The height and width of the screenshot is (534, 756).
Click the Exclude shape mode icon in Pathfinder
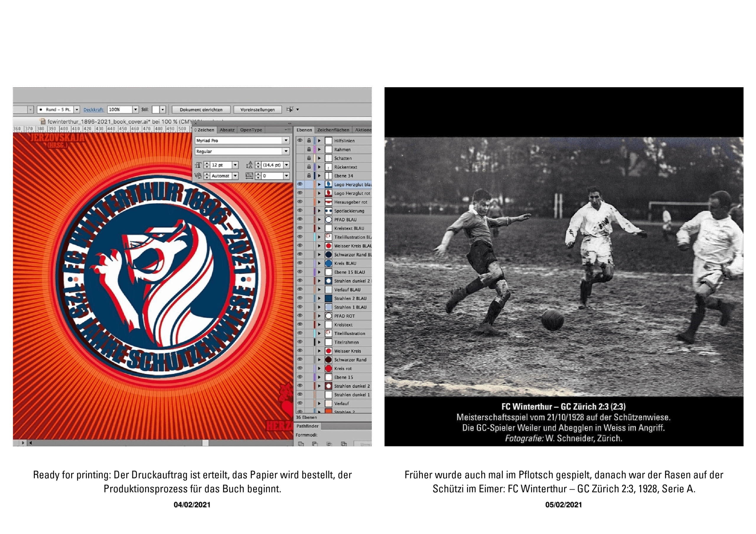(343, 444)
